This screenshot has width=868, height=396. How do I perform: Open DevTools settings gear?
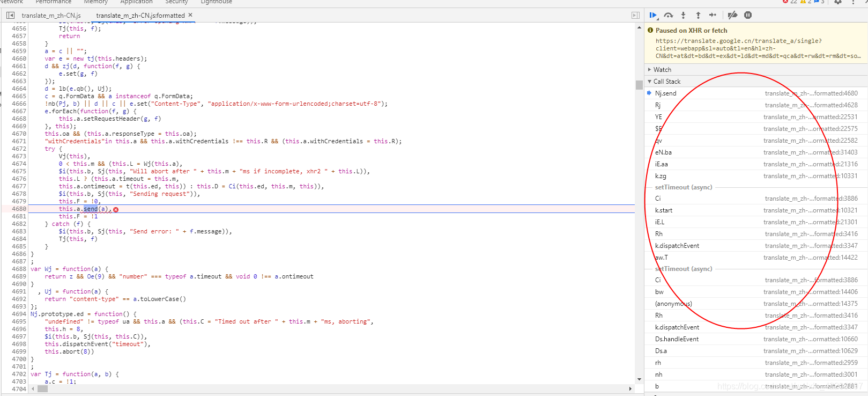click(838, 2)
